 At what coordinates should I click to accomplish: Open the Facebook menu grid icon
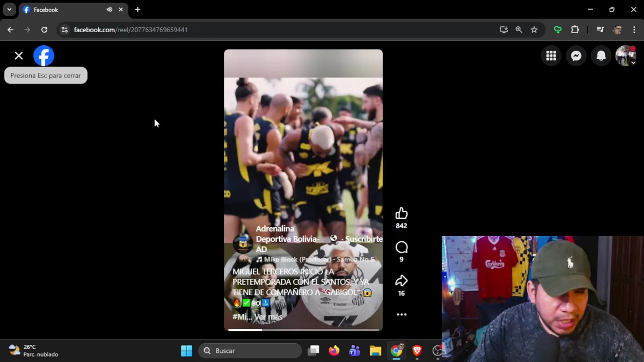pyautogui.click(x=551, y=56)
